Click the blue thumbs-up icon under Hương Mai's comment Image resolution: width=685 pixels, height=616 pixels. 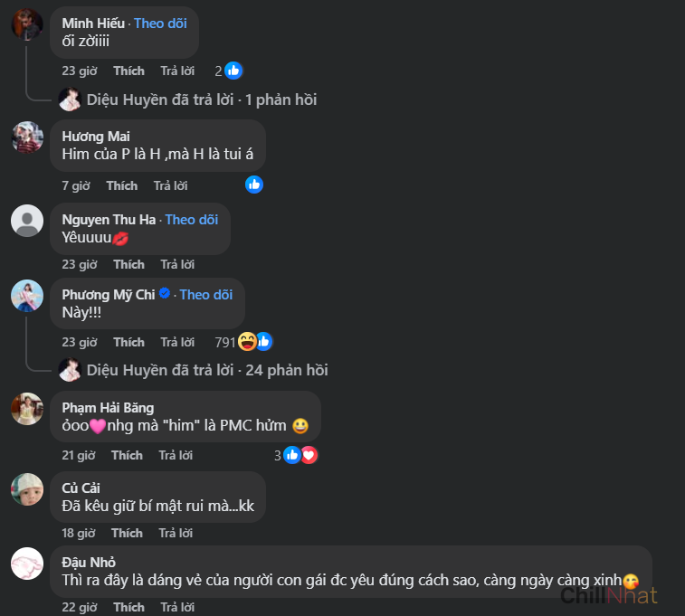tap(253, 185)
